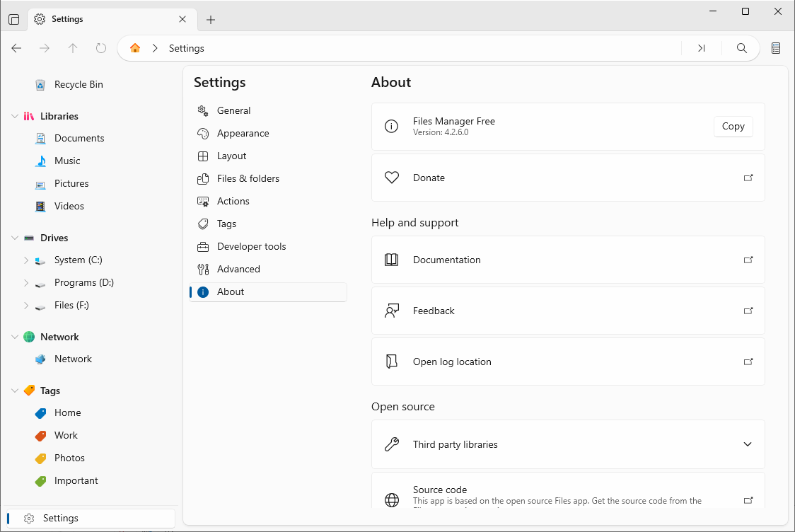Go back with the left arrow

(17, 48)
